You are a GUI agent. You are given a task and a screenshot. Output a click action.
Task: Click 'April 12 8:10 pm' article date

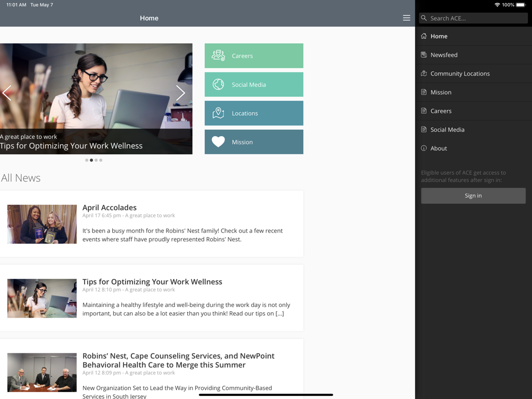pos(102,290)
